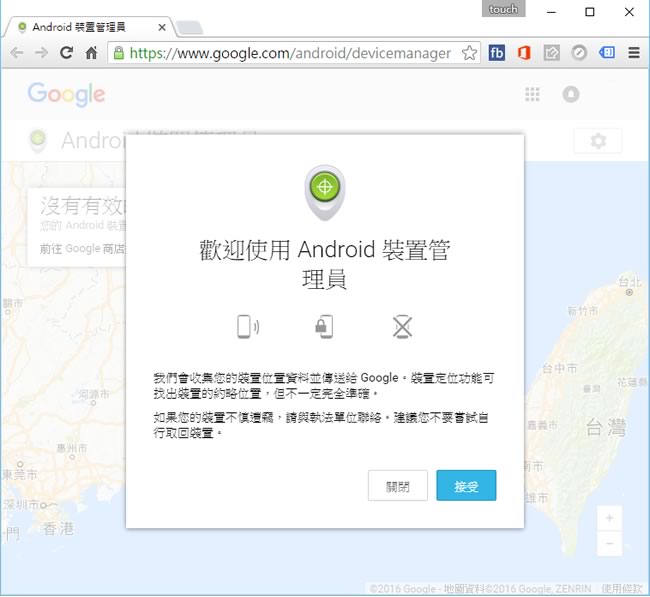Click the Office extension icon
This screenshot has width=650, height=597.
click(524, 53)
